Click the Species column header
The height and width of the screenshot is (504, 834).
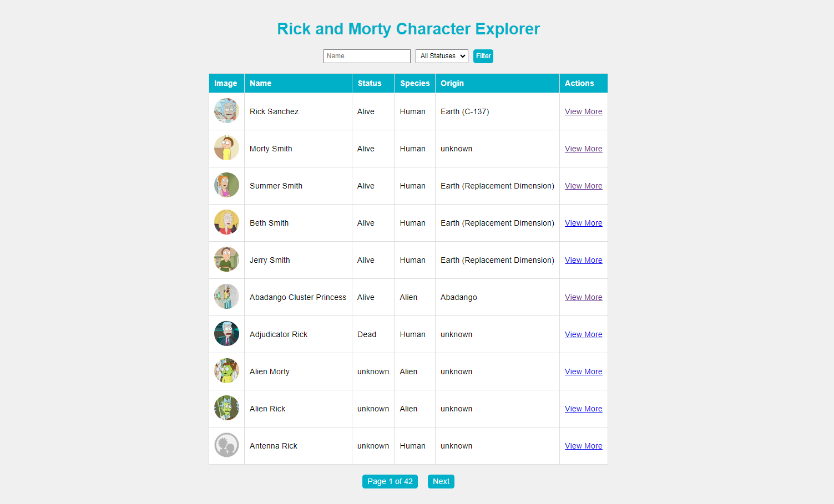tap(415, 83)
